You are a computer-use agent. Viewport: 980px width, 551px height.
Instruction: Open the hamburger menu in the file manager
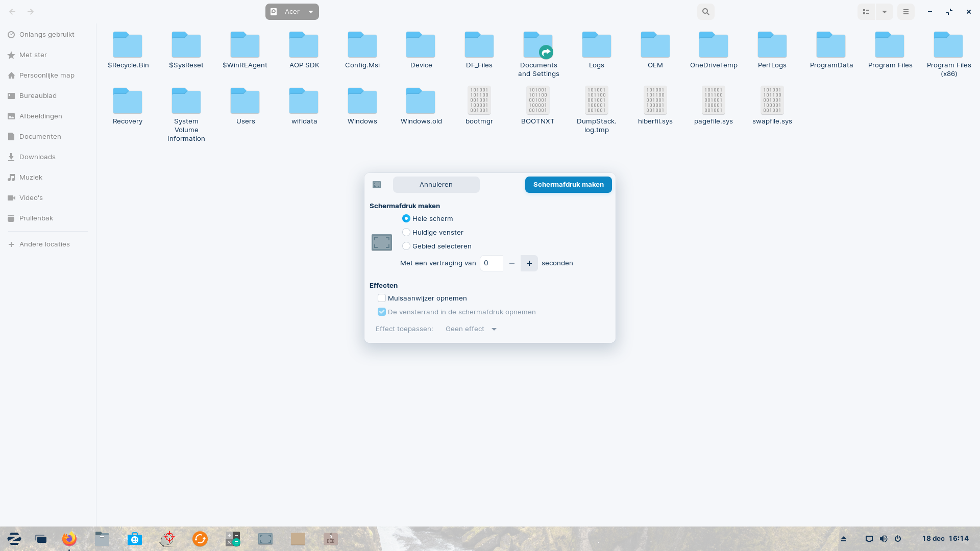(906, 12)
